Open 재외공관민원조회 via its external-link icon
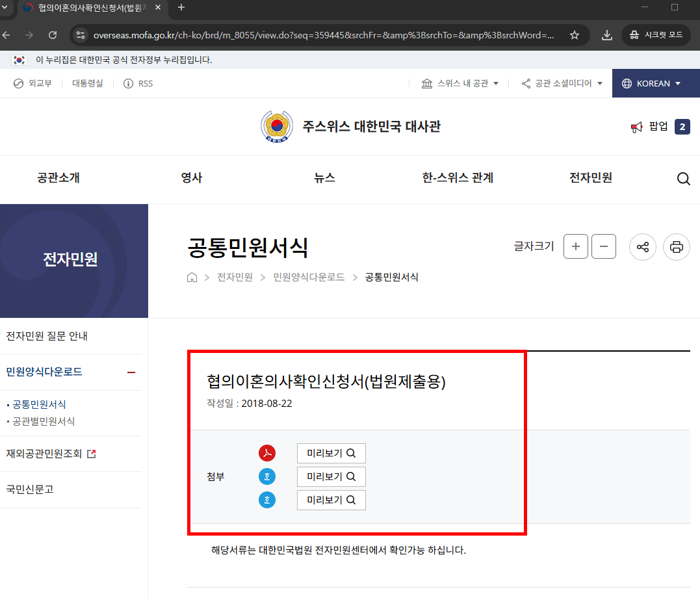The height and width of the screenshot is (598, 700). [92, 453]
